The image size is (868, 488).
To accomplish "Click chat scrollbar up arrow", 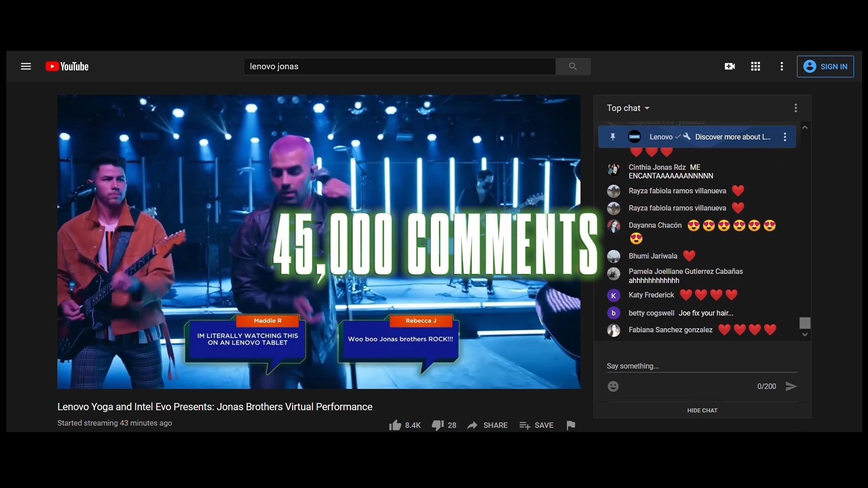I will pos(805,128).
